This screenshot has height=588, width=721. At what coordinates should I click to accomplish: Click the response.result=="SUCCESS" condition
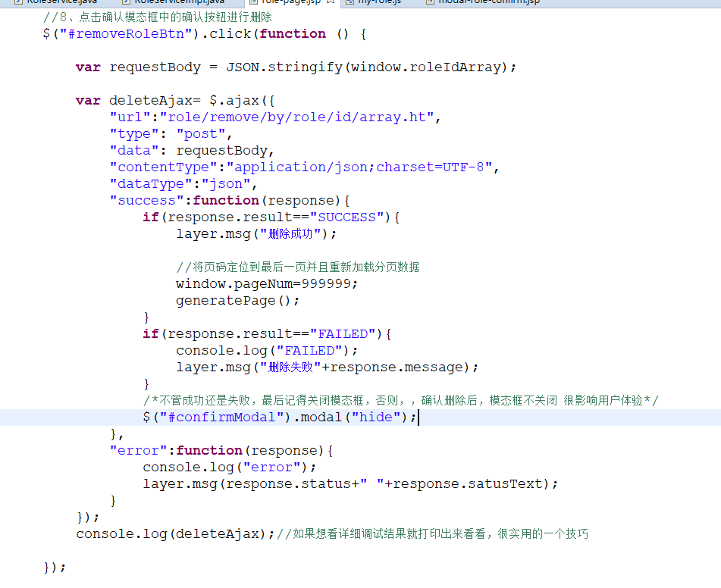(275, 217)
